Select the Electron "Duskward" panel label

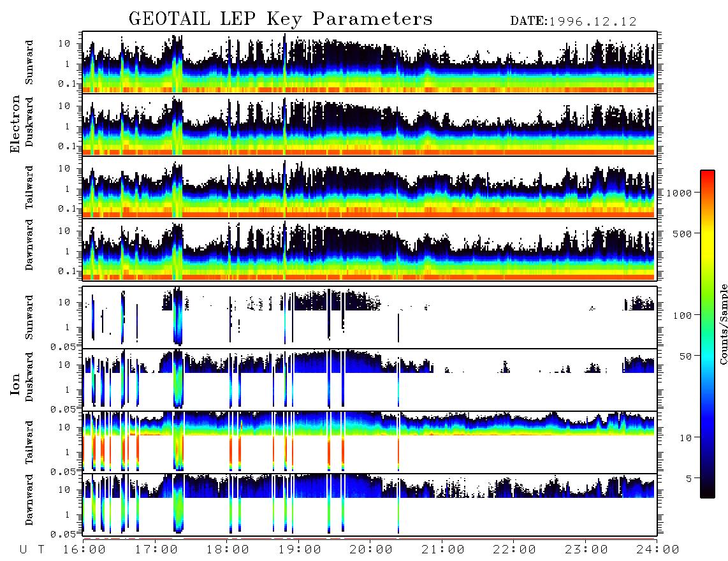[x=29, y=122]
